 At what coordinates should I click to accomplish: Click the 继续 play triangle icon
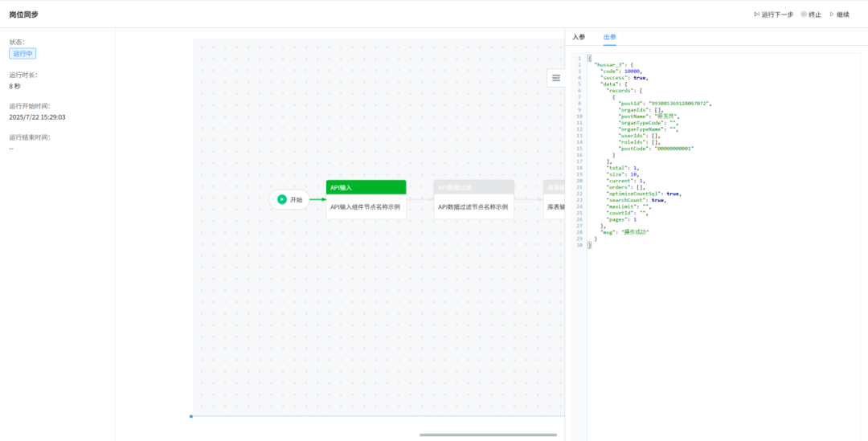[x=832, y=14]
